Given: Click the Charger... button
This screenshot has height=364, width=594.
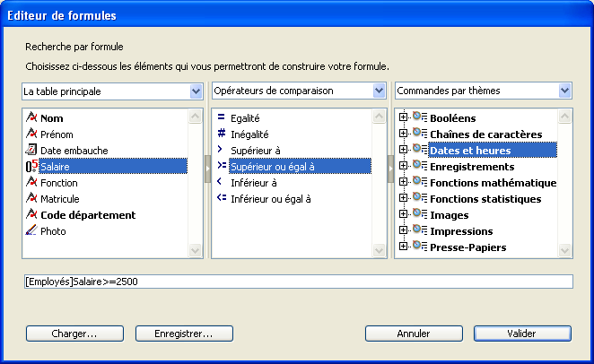Looking at the screenshot, I should (75, 334).
